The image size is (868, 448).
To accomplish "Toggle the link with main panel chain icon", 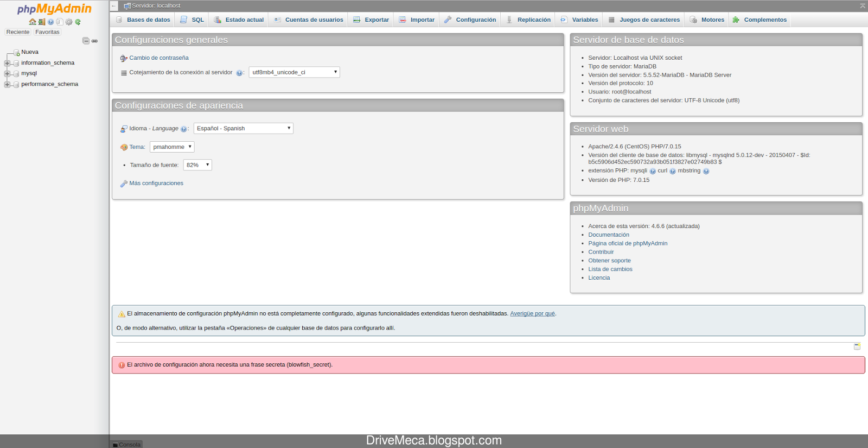I will pyautogui.click(x=94, y=41).
